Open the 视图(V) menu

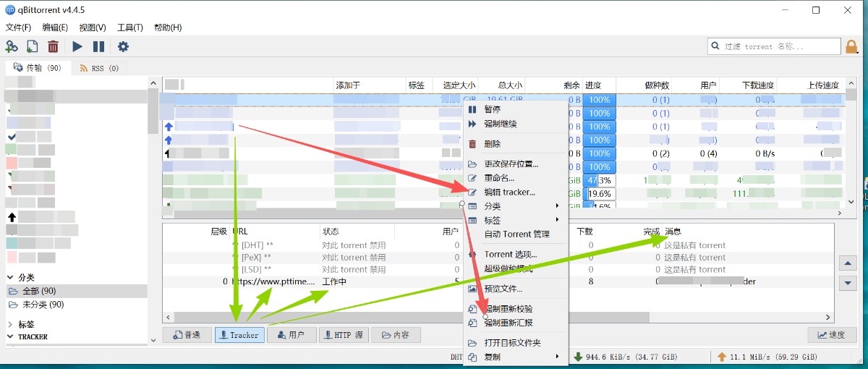93,27
